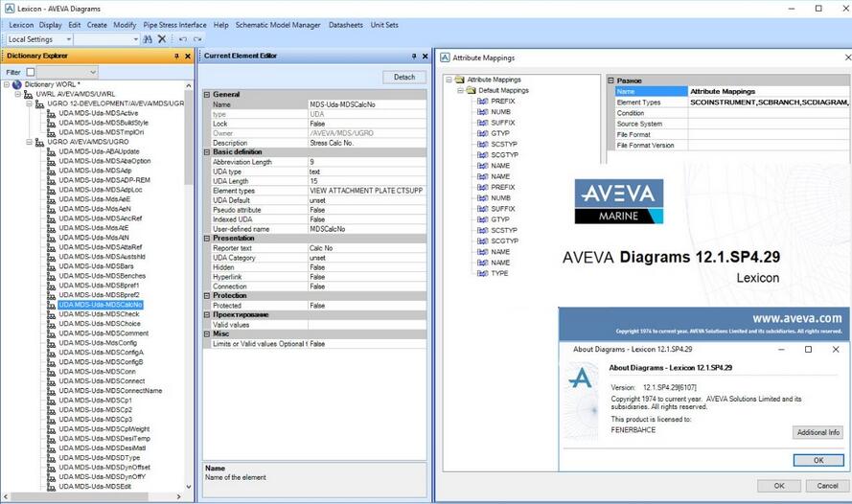This screenshot has width=852, height=504.
Task: Pin the Current Element Editor panel
Action: [x=414, y=56]
